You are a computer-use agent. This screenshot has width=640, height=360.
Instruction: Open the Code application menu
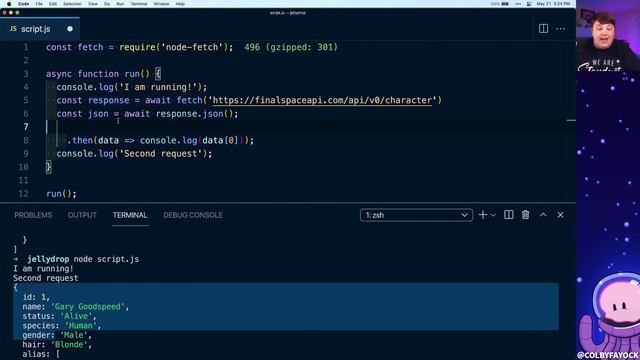click(x=24, y=4)
